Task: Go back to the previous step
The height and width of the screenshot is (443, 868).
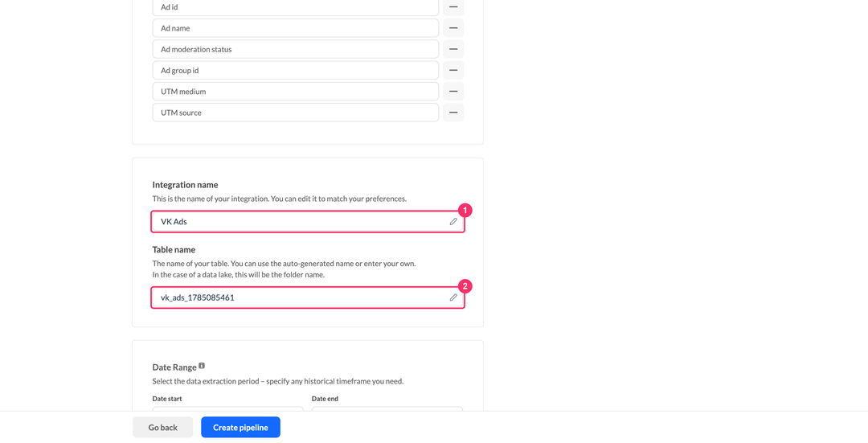Action: tap(162, 428)
